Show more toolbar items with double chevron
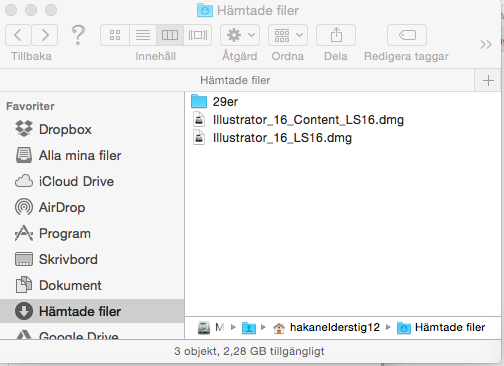This screenshot has width=504, height=366. tap(486, 44)
